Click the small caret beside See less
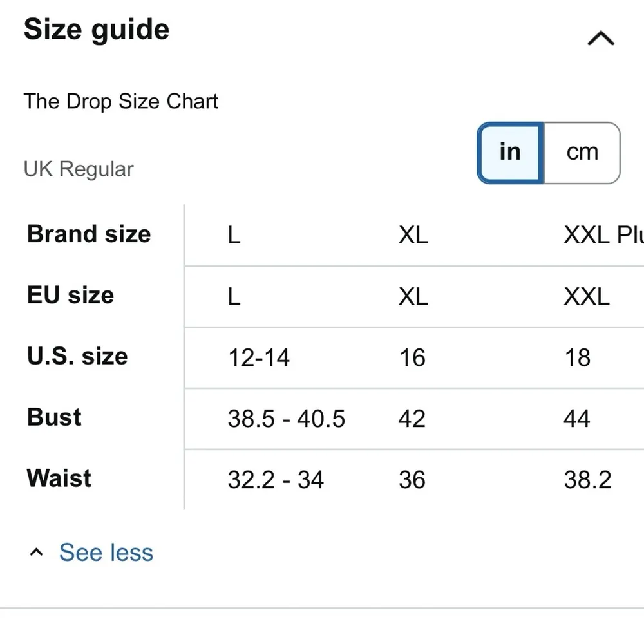The width and height of the screenshot is (644, 644). point(37,553)
